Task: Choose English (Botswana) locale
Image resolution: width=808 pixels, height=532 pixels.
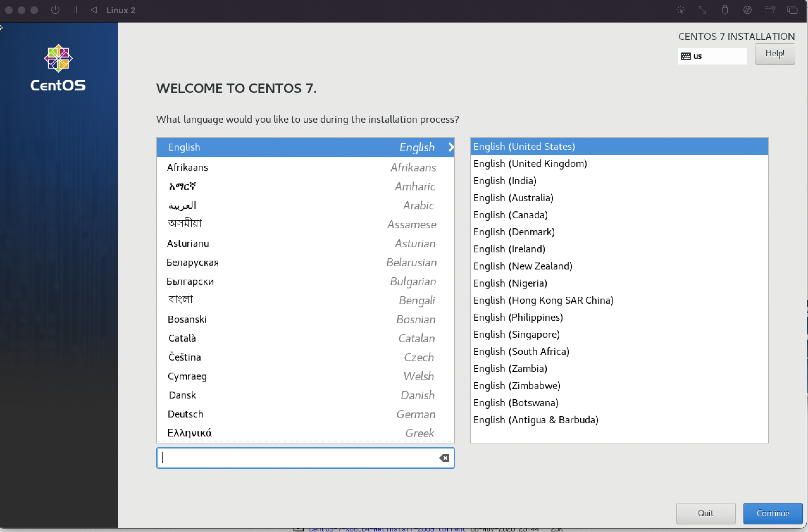Action: click(619, 403)
